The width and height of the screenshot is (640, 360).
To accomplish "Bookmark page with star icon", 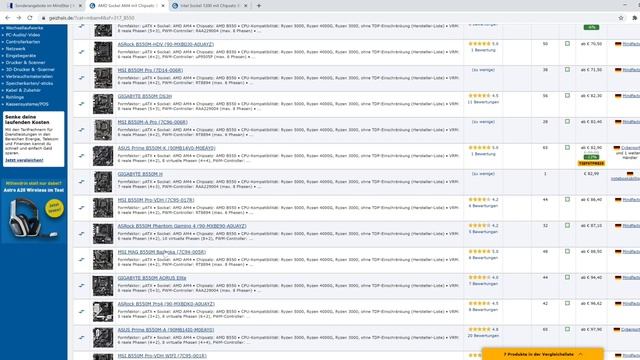I will pyautogui.click(x=621, y=18).
